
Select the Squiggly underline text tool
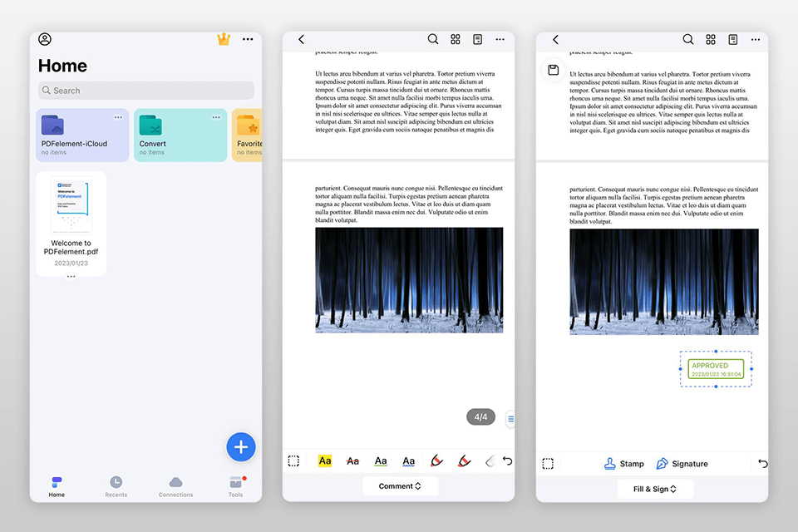409,461
